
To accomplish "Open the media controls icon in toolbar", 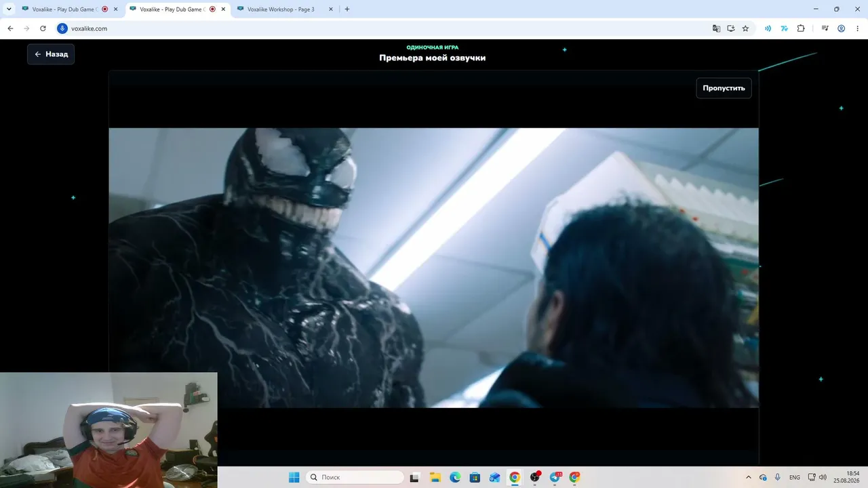I will 825,28.
